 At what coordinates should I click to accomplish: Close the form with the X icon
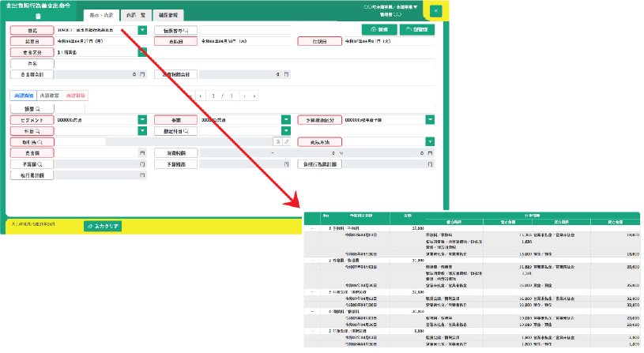coord(435,11)
